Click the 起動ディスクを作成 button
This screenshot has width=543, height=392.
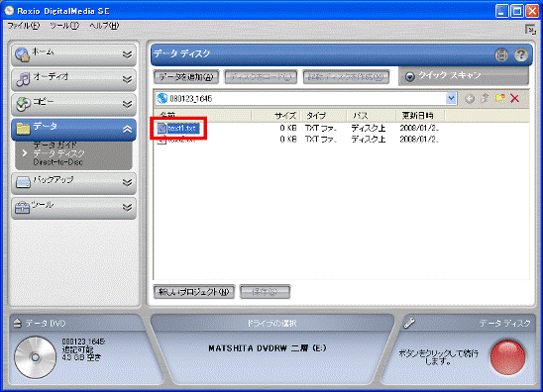pyautogui.click(x=346, y=77)
